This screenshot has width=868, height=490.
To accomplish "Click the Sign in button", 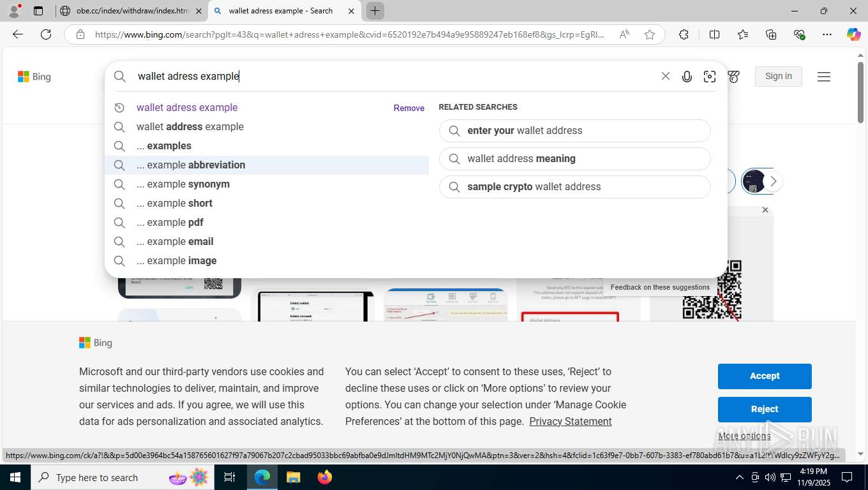I will pos(778,77).
